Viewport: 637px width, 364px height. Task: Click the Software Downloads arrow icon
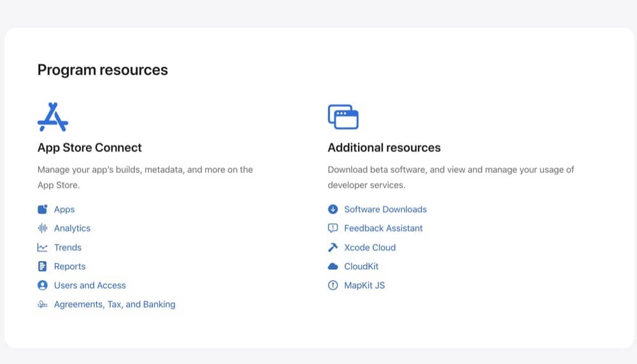click(x=333, y=209)
